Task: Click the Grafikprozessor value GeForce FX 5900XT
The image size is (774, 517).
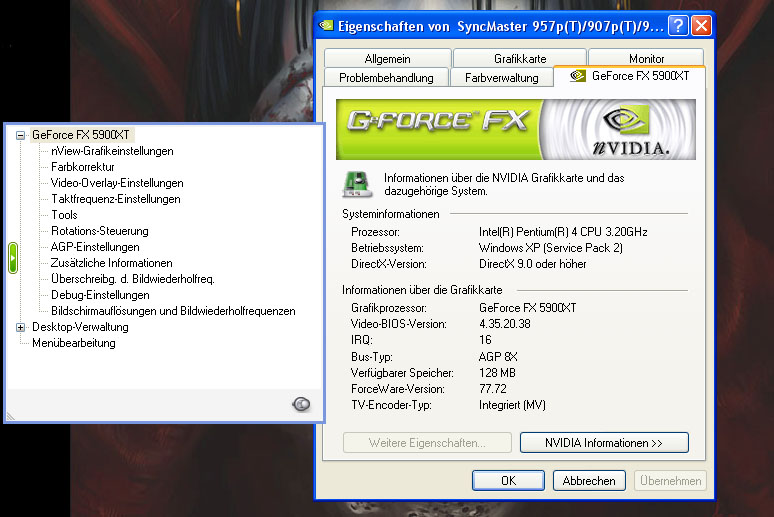Action: [527, 308]
